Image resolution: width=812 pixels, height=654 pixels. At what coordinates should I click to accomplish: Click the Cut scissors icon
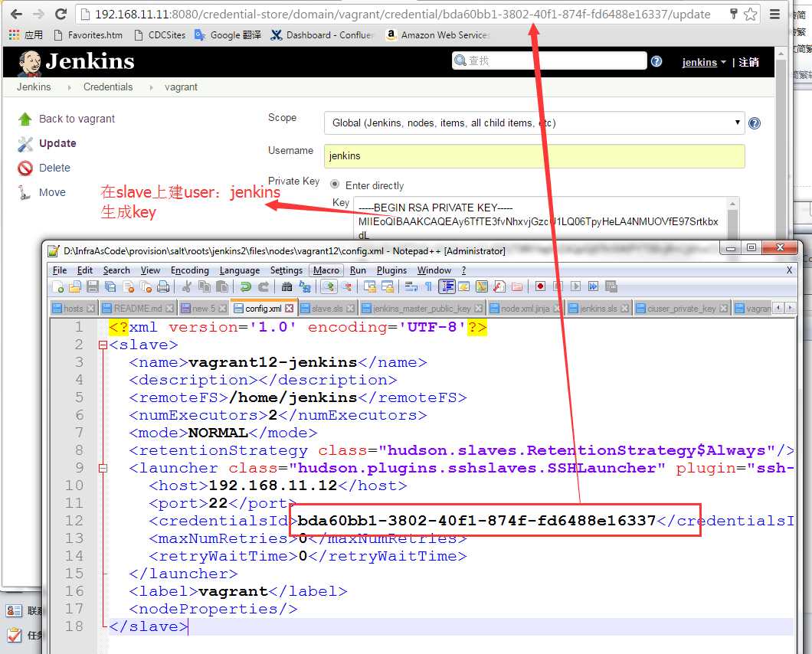(187, 287)
